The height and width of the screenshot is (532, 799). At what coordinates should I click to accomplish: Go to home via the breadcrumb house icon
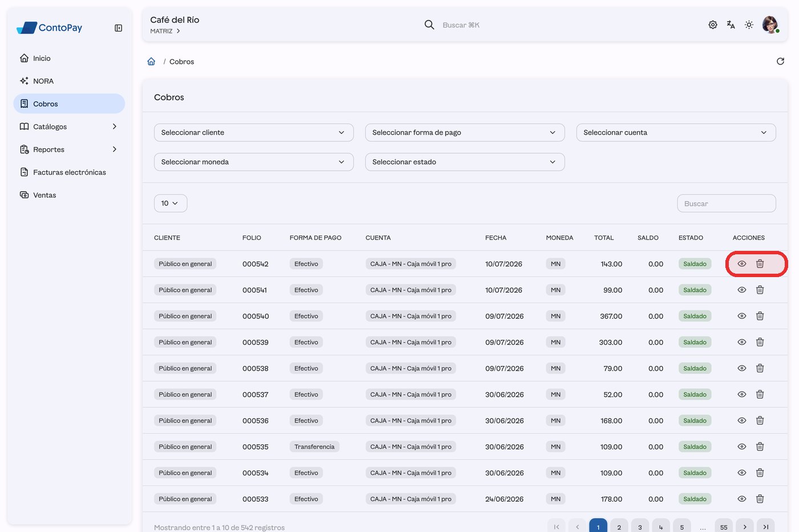151,62
